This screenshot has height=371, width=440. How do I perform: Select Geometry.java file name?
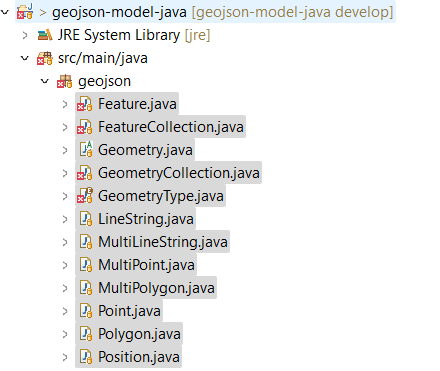click(145, 150)
